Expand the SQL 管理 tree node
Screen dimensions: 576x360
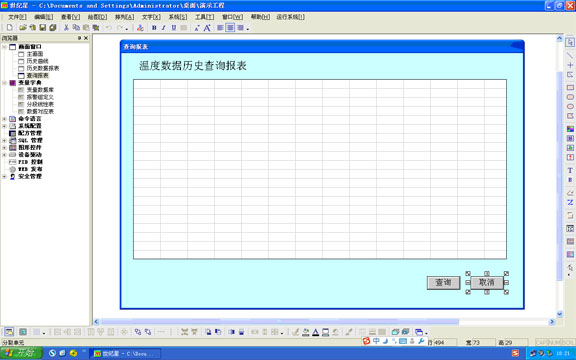click(x=4, y=140)
